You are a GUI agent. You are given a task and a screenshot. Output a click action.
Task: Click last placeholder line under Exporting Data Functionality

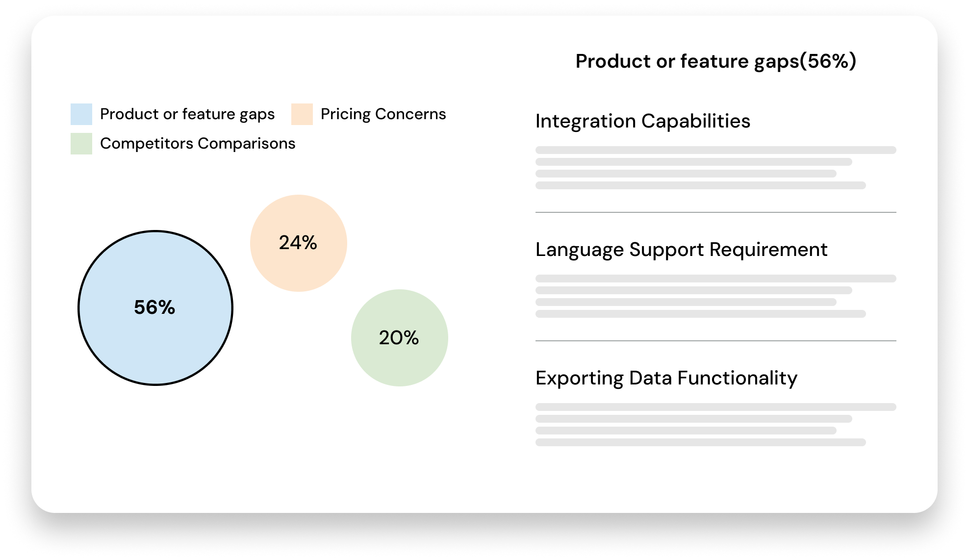pos(700,442)
